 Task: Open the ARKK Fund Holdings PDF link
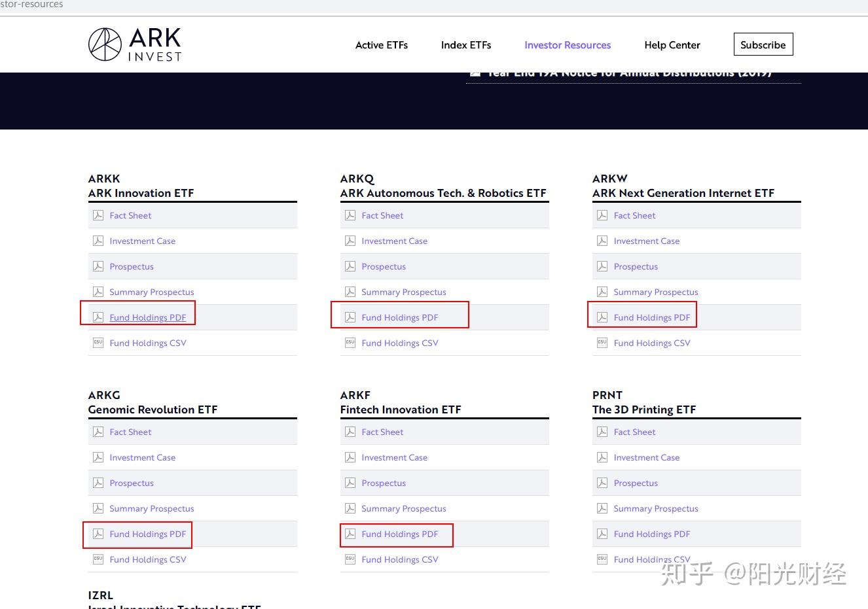click(149, 317)
